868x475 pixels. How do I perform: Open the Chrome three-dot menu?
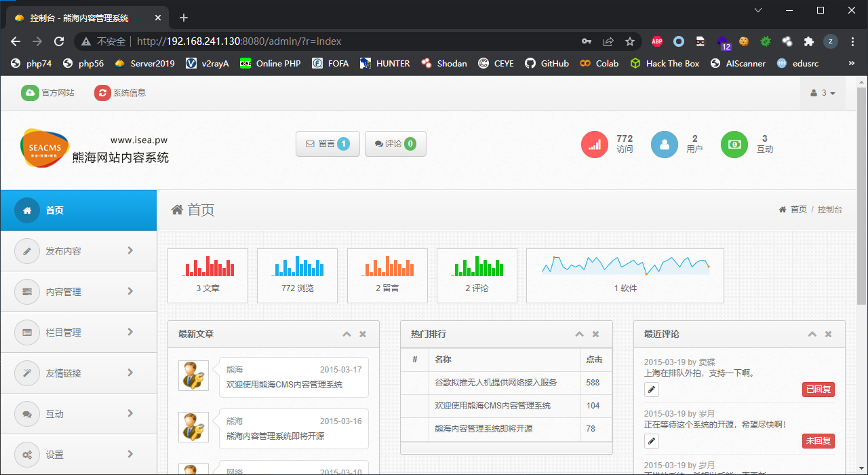[x=853, y=41]
